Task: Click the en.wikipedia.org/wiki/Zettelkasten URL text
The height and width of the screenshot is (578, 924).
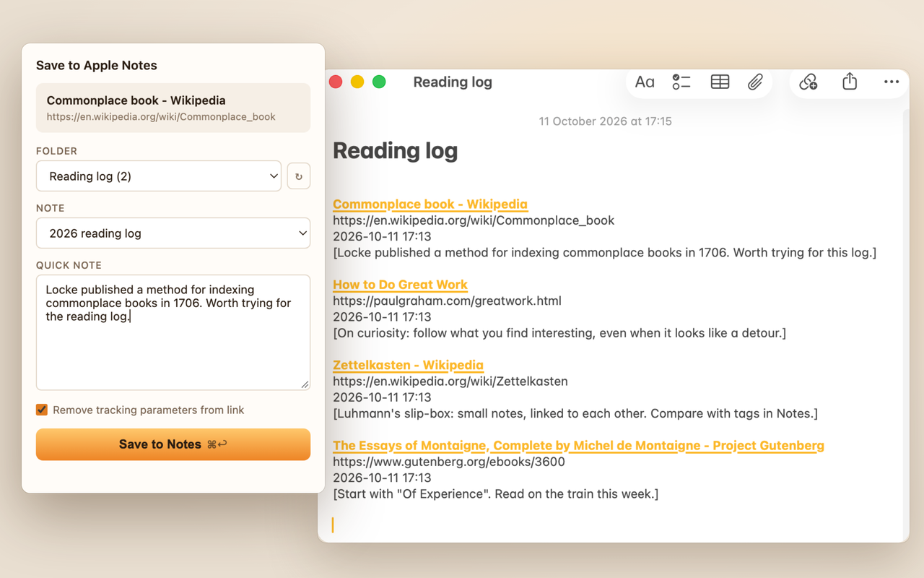Action: pyautogui.click(x=450, y=381)
